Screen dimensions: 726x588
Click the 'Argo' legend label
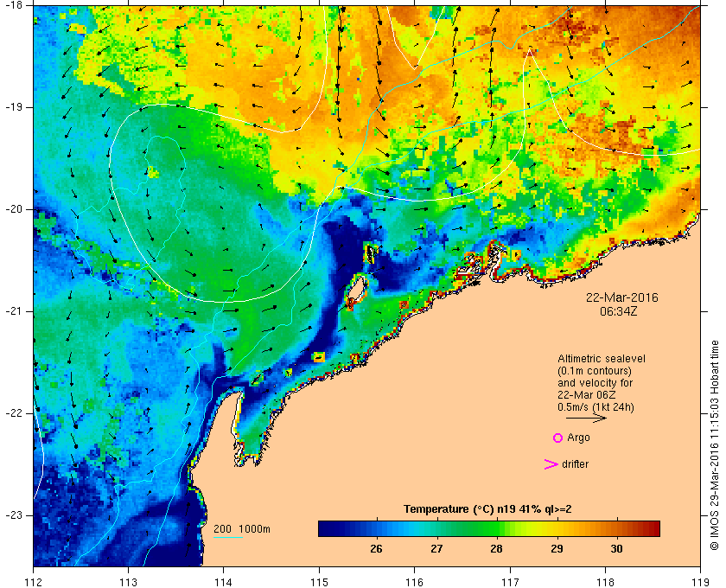pos(578,438)
